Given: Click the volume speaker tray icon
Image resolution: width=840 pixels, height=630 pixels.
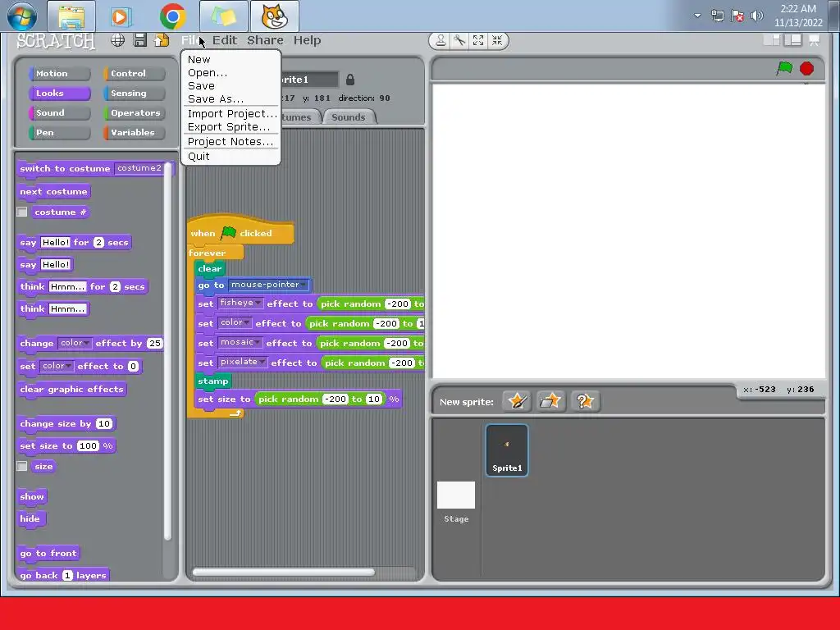Looking at the screenshot, I should pos(757,16).
